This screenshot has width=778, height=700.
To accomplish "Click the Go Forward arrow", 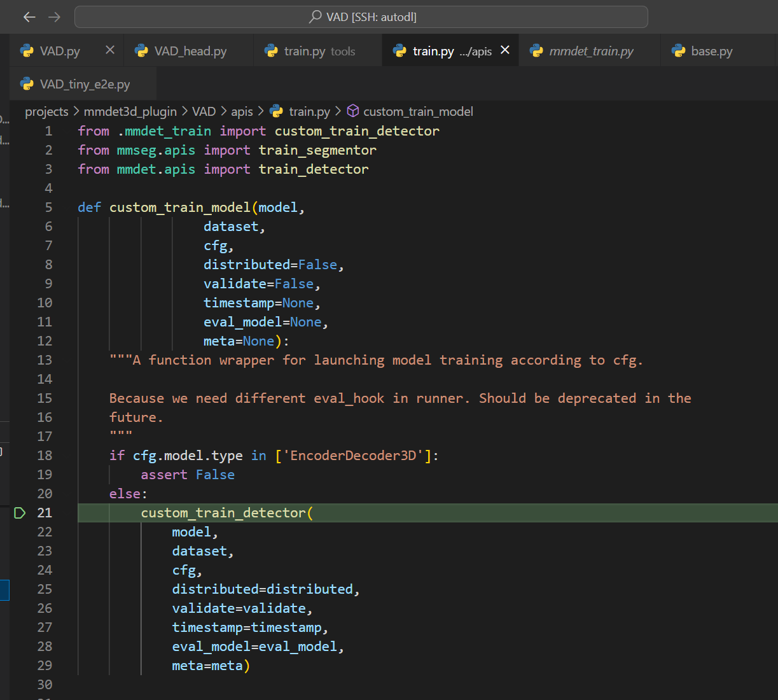I will click(55, 17).
